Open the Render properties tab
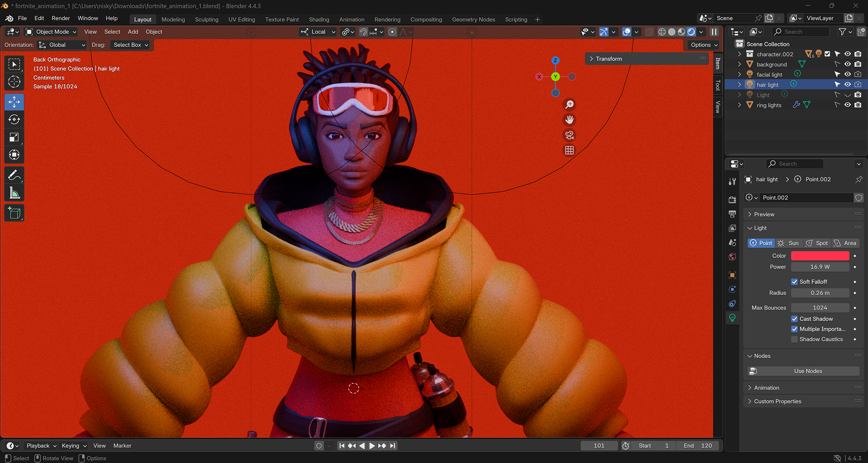This screenshot has width=868, height=463. [x=732, y=199]
